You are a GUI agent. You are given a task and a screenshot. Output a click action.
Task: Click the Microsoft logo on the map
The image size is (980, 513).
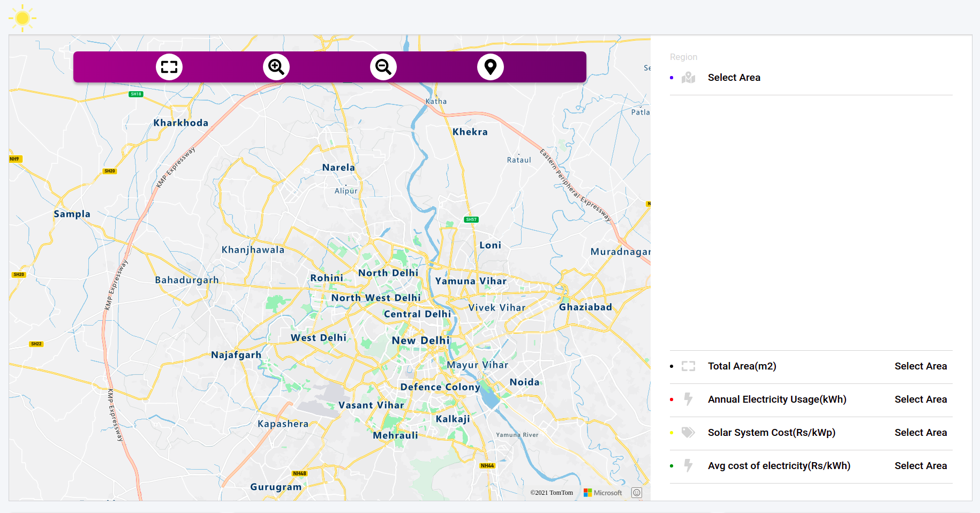(x=603, y=493)
